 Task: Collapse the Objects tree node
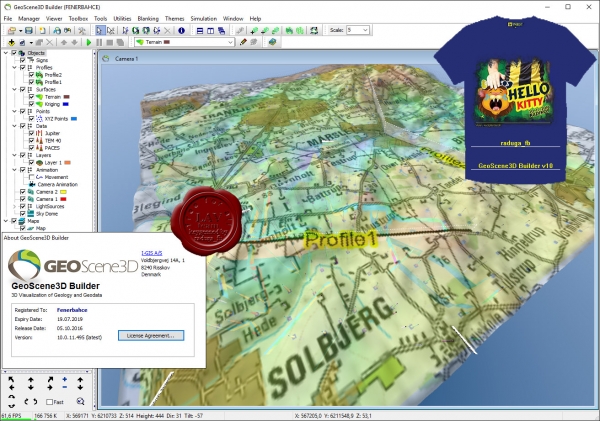pyautogui.click(x=6, y=53)
